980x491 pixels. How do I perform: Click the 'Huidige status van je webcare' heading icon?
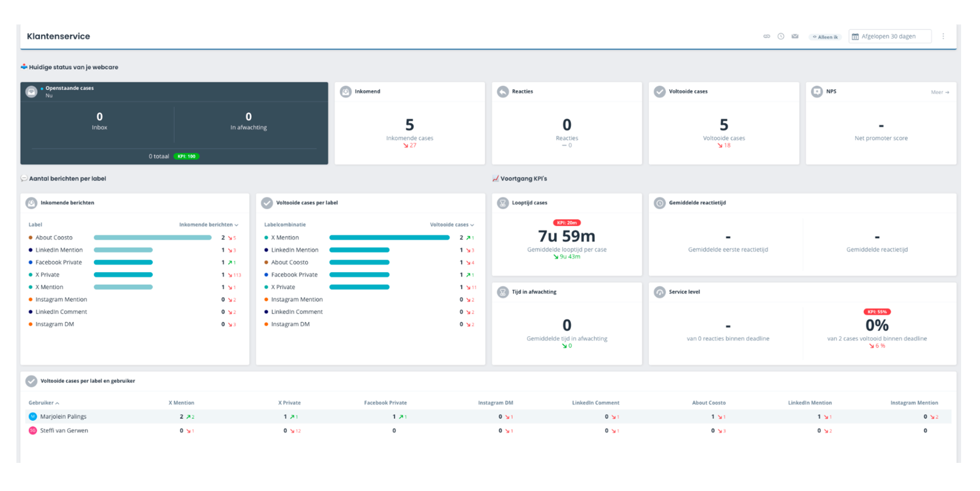(24, 67)
